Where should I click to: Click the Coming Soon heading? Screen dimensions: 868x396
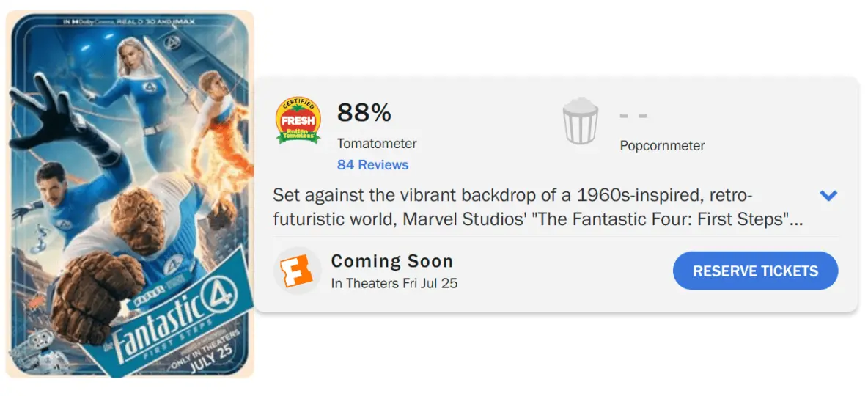point(392,261)
